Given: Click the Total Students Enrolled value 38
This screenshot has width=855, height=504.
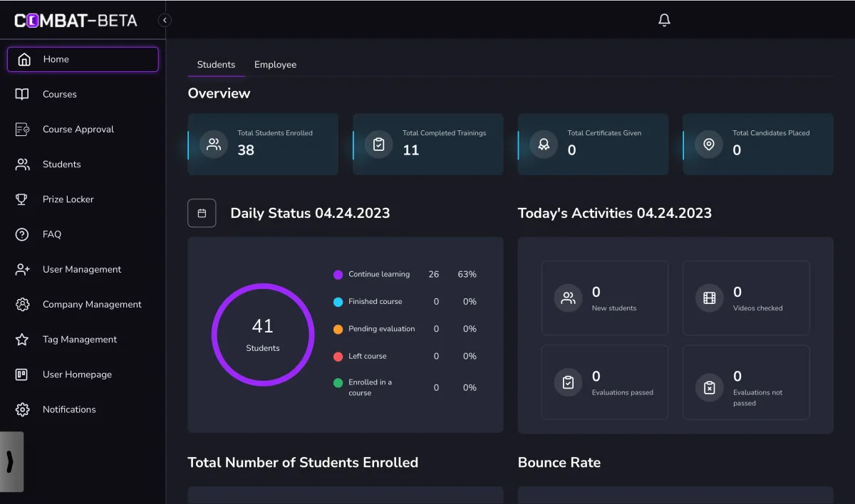Looking at the screenshot, I should pyautogui.click(x=246, y=150).
